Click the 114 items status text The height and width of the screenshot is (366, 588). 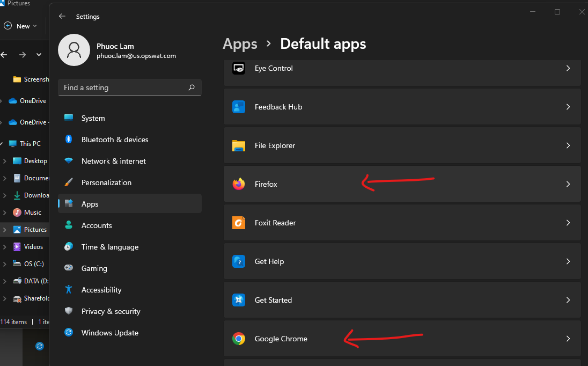tap(13, 322)
